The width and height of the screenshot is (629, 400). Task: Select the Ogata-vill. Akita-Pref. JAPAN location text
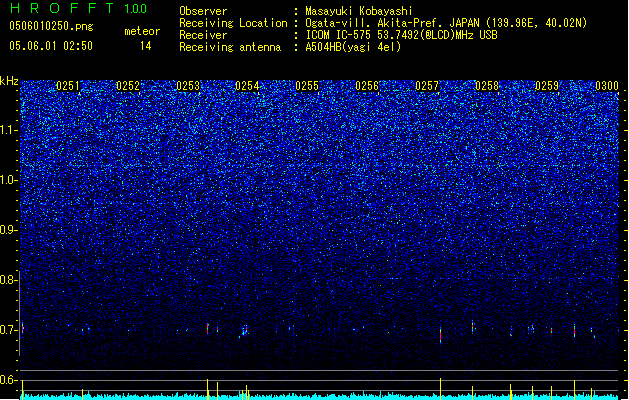pos(446,23)
